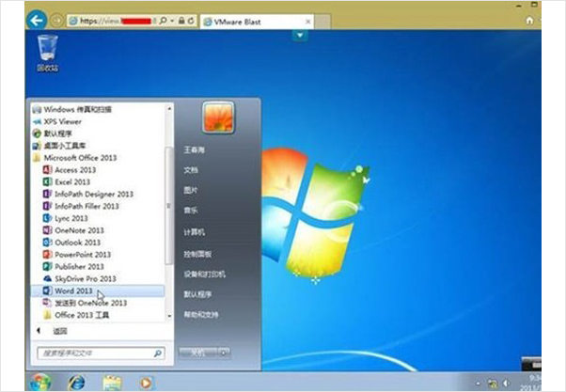
Task: Launch Word 2013
Action: [x=98, y=290]
